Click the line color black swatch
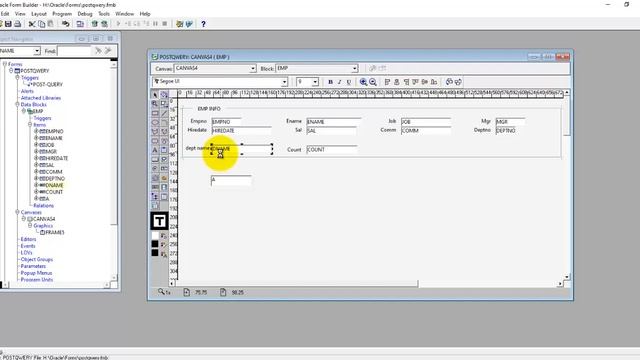Screen dimensions: 640x360 [155, 244]
